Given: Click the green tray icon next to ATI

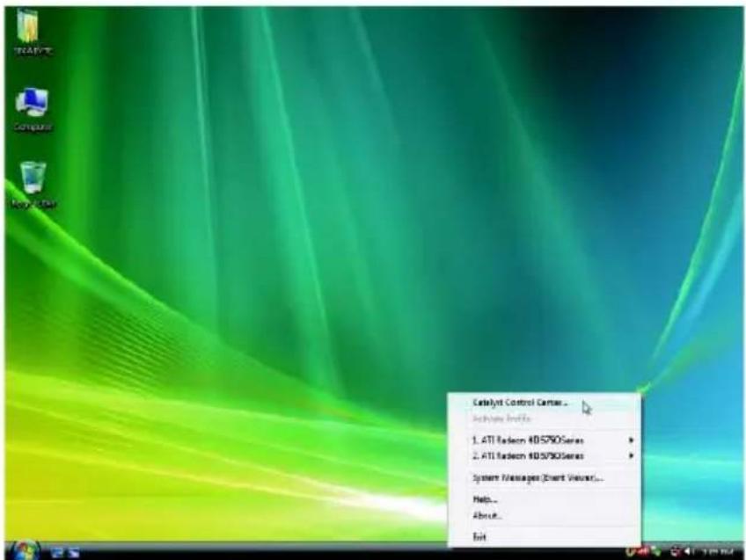Looking at the screenshot, I should [655, 552].
